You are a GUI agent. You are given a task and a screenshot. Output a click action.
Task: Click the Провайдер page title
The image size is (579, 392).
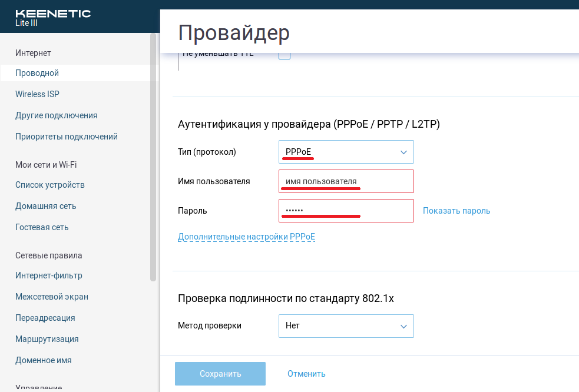click(234, 32)
